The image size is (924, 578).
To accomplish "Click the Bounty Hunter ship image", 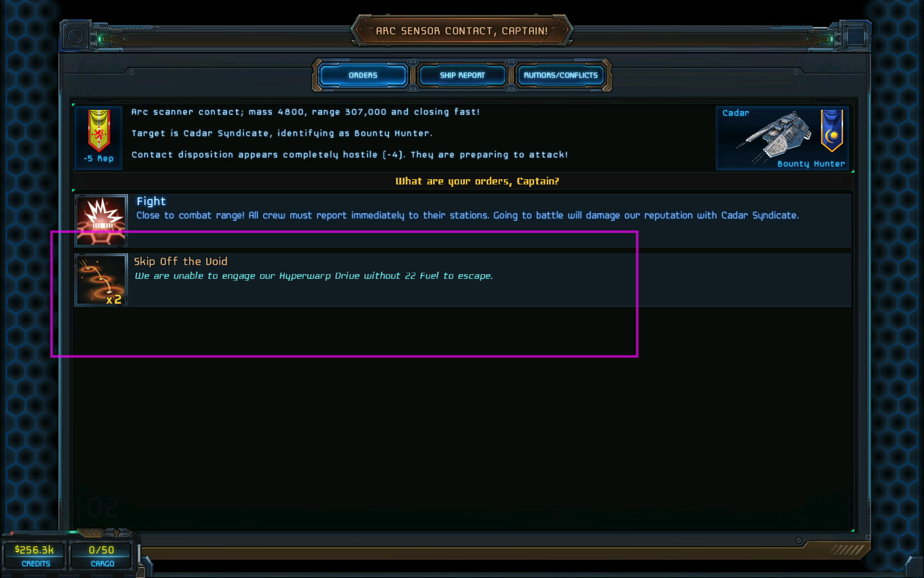I will coord(775,137).
